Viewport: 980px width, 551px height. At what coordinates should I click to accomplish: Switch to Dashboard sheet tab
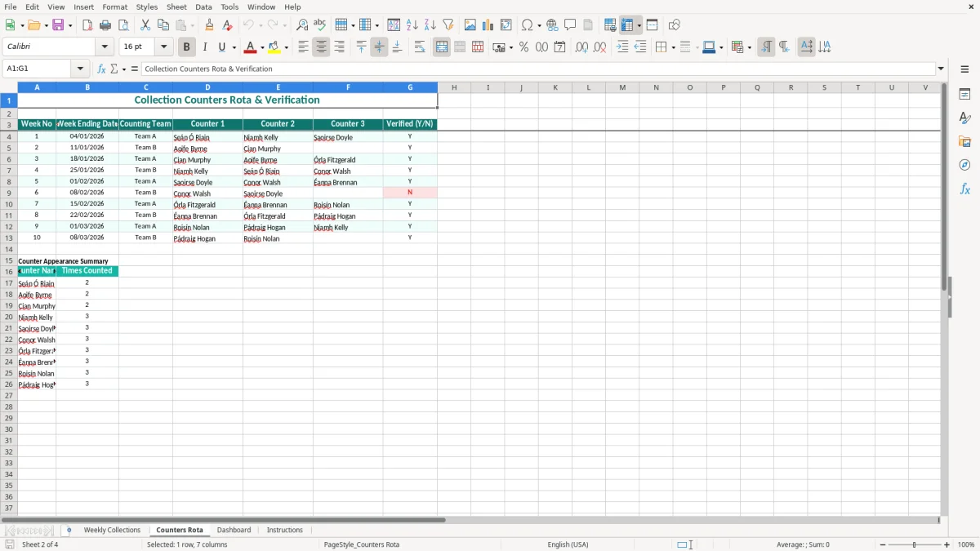(x=234, y=530)
